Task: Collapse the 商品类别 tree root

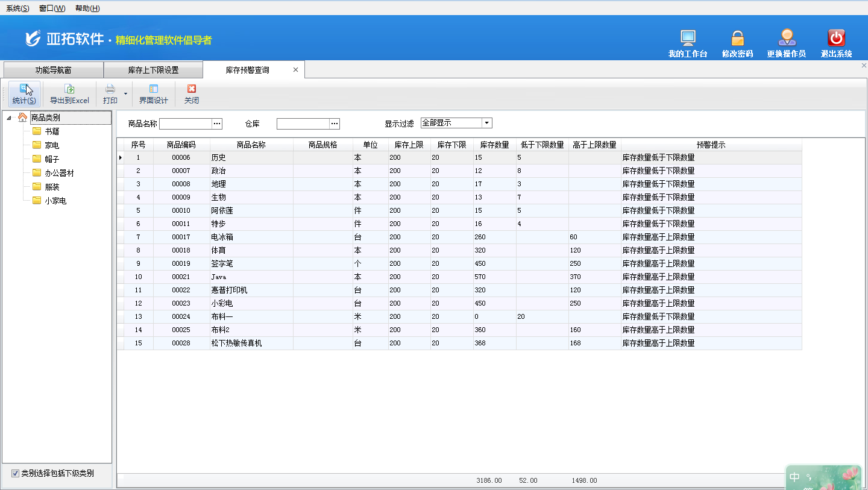Action: (8, 118)
